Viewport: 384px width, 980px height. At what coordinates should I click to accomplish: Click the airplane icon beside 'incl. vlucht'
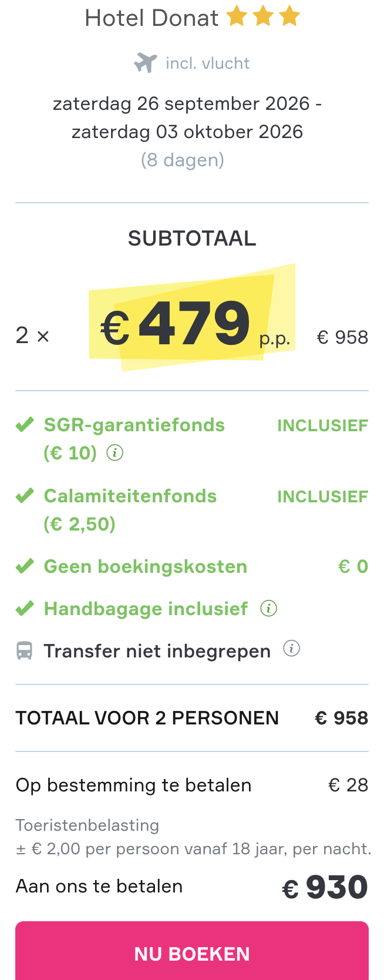click(146, 62)
